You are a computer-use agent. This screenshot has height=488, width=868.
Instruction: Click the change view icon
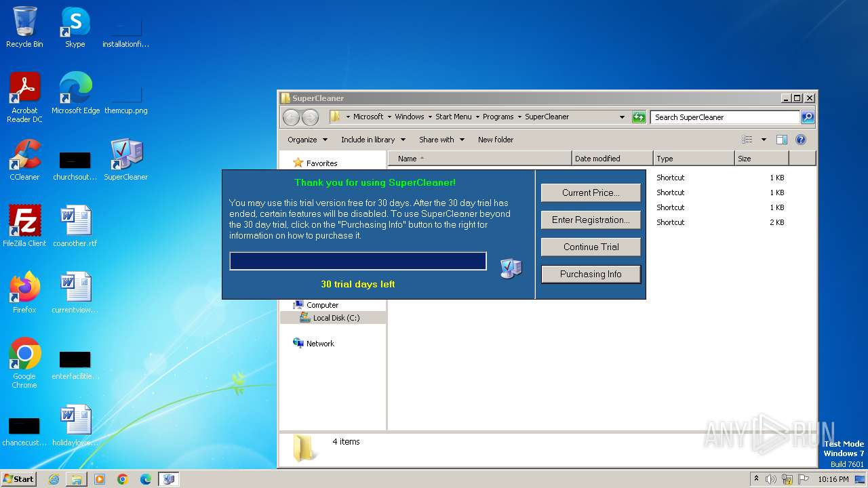click(747, 140)
